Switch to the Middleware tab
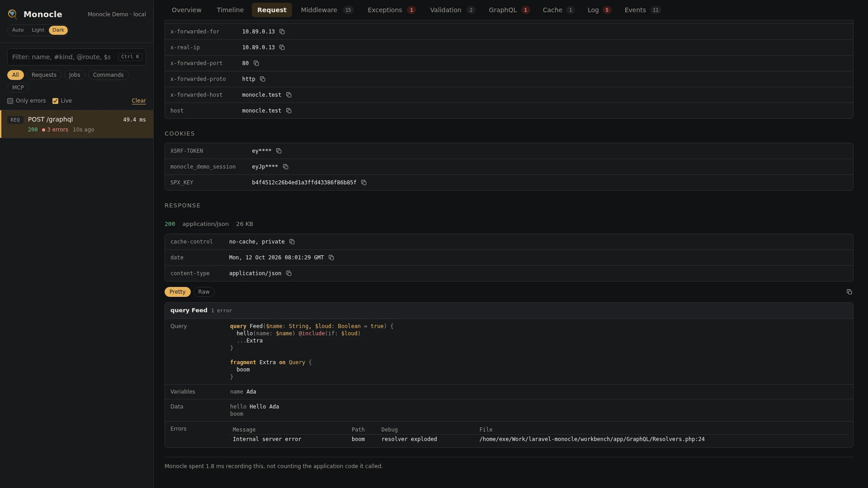This screenshot has width=868, height=488. click(327, 10)
